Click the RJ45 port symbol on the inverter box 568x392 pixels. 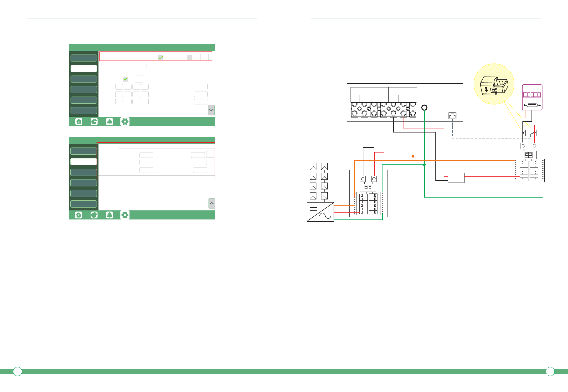[x=453, y=116]
